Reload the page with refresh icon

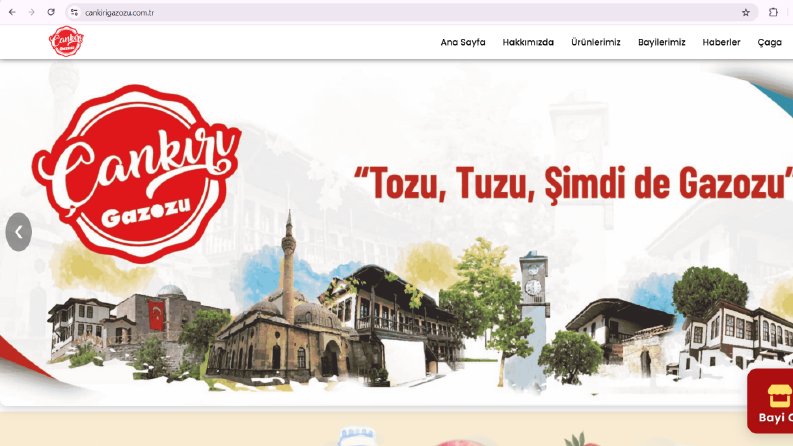(x=51, y=12)
